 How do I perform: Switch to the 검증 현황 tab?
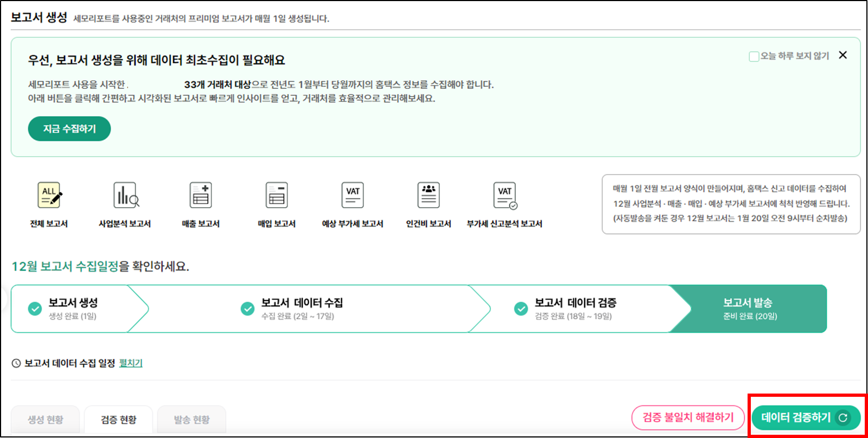click(x=119, y=420)
